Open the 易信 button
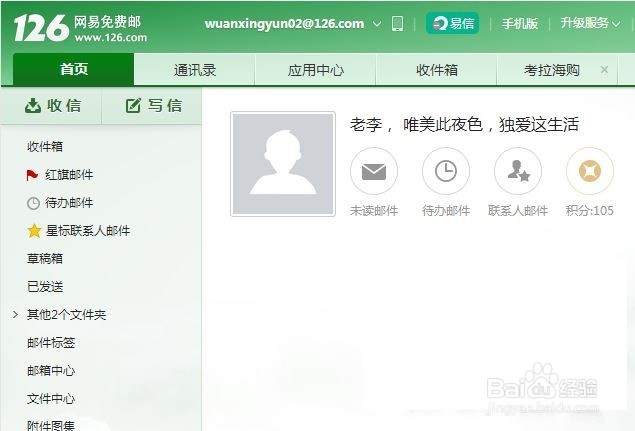 point(452,23)
